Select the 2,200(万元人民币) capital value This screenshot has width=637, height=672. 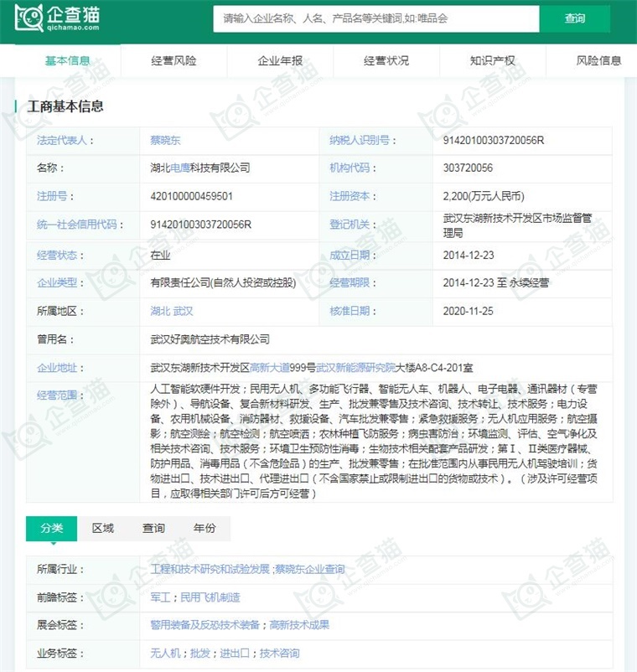[484, 196]
